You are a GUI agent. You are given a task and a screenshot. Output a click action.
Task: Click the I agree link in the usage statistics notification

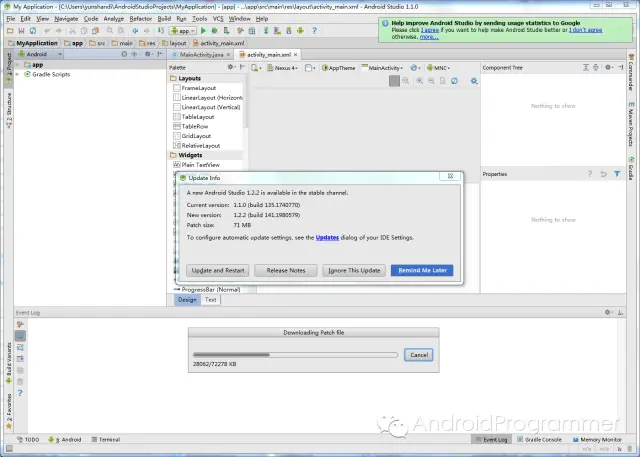pyautogui.click(x=430, y=30)
